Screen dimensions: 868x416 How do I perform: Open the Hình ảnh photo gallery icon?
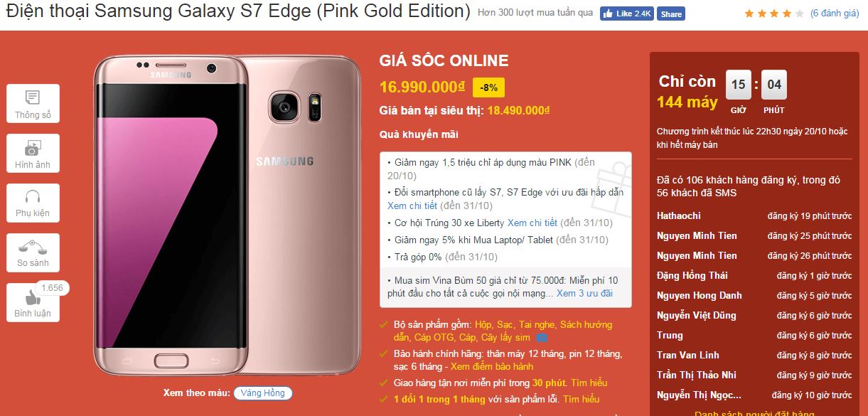[x=33, y=154]
